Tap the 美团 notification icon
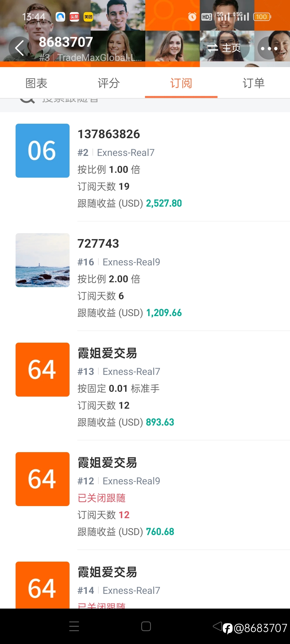The height and width of the screenshot is (644, 290). 88,17
